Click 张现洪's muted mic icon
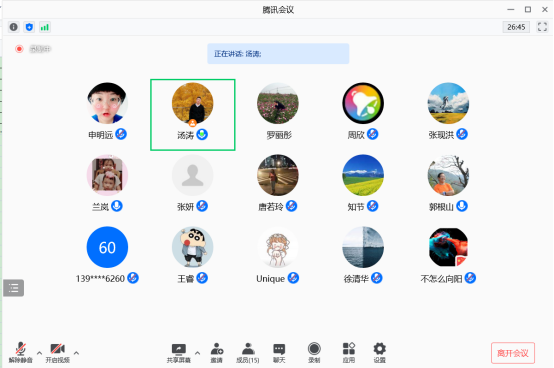 [x=462, y=134]
